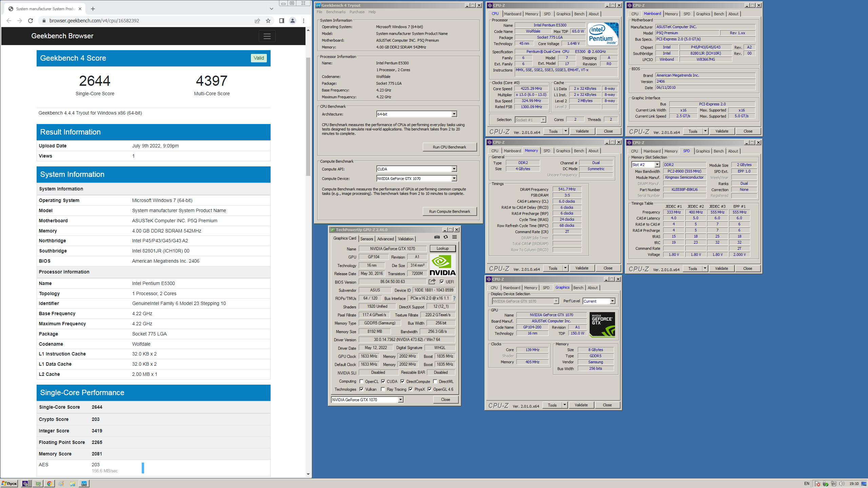Take a GPU-Z screenshot with the camera icon
Image resolution: width=868 pixels, height=488 pixels.
437,237
